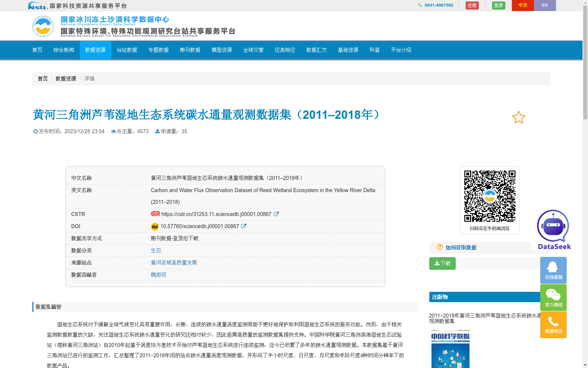Click the green 下载 download button
The width and height of the screenshot is (588, 368).
442,263
